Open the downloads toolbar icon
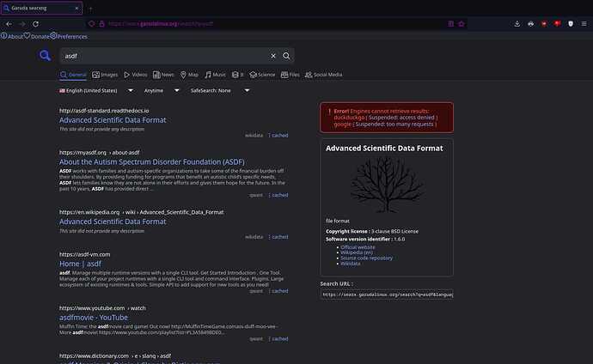This screenshot has height=364, width=593. (517, 24)
